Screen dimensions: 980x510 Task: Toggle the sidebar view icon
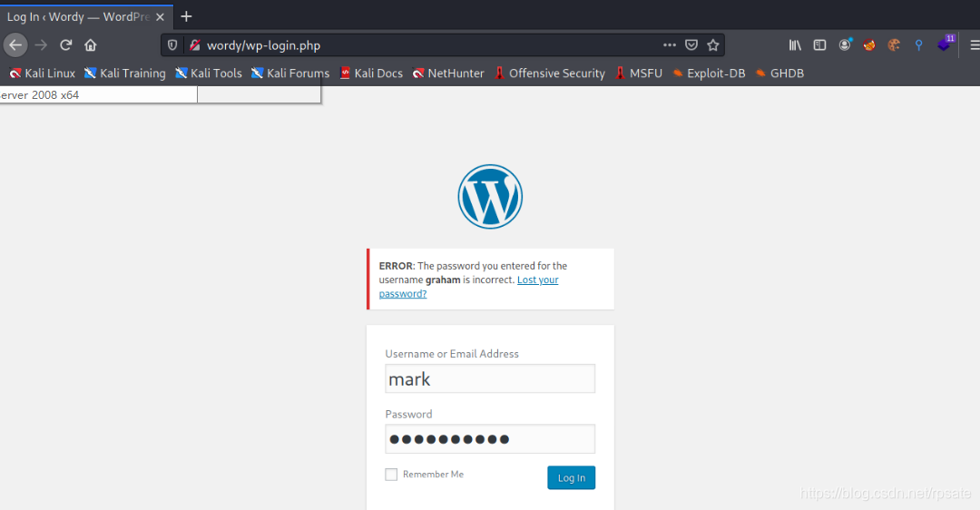(x=819, y=45)
